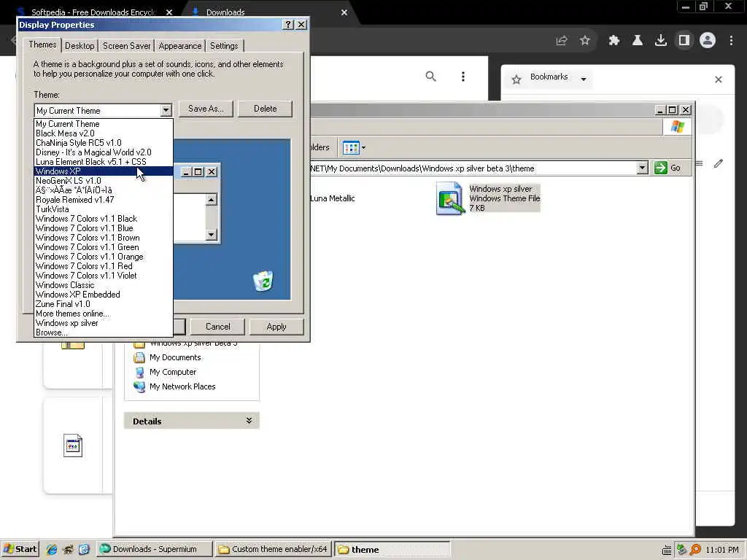This screenshot has height=560, width=747.
Task: Open the browser profile avatar
Action: click(708, 41)
